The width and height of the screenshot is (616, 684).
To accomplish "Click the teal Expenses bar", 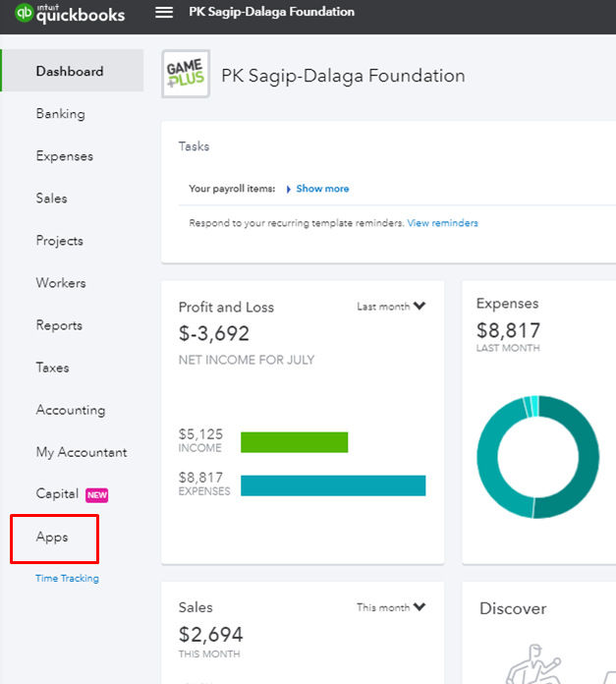I will 332,485.
